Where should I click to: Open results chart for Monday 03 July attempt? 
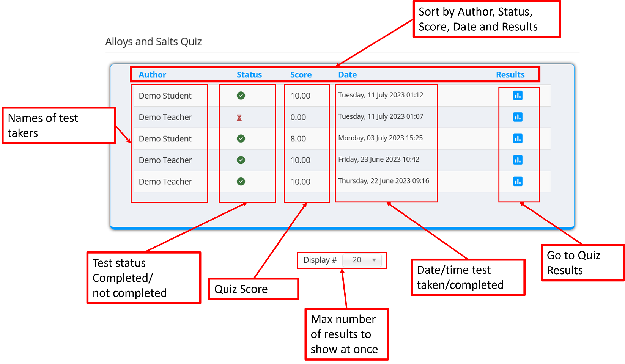click(518, 138)
